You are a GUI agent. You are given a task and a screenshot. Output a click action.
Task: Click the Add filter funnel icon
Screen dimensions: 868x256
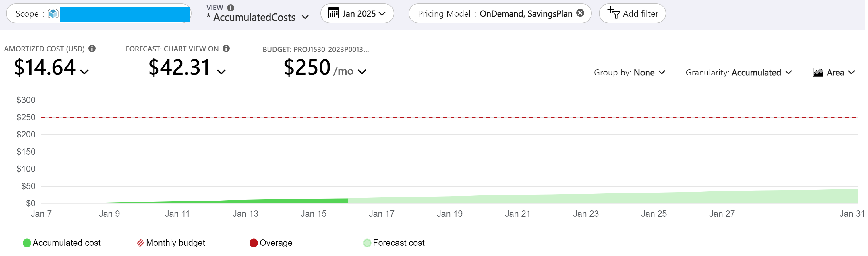click(x=614, y=13)
